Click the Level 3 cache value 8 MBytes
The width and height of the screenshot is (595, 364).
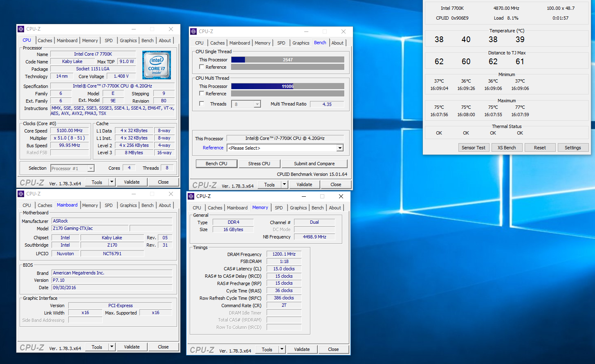coord(134,153)
